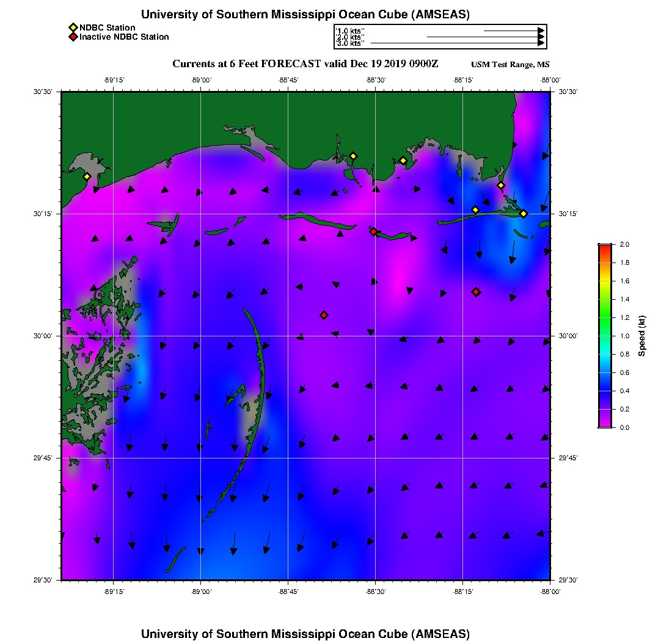Click the easternmost red inactive station marker

tap(476, 292)
